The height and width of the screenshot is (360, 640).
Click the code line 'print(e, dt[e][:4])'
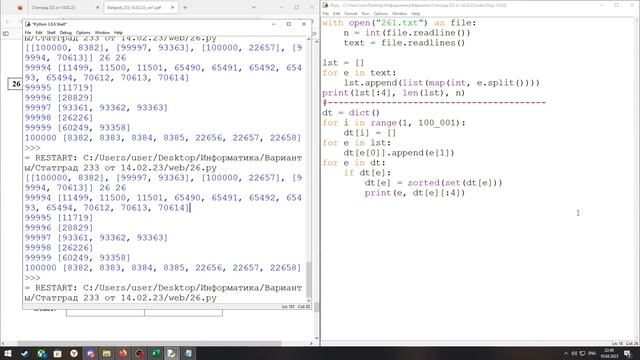[x=415, y=193]
